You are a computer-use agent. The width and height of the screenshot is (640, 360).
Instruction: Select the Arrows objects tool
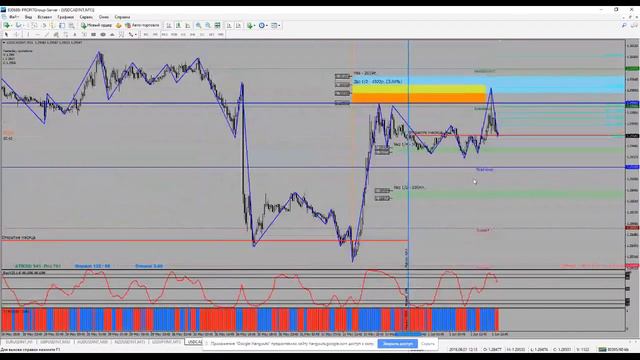tap(130, 35)
